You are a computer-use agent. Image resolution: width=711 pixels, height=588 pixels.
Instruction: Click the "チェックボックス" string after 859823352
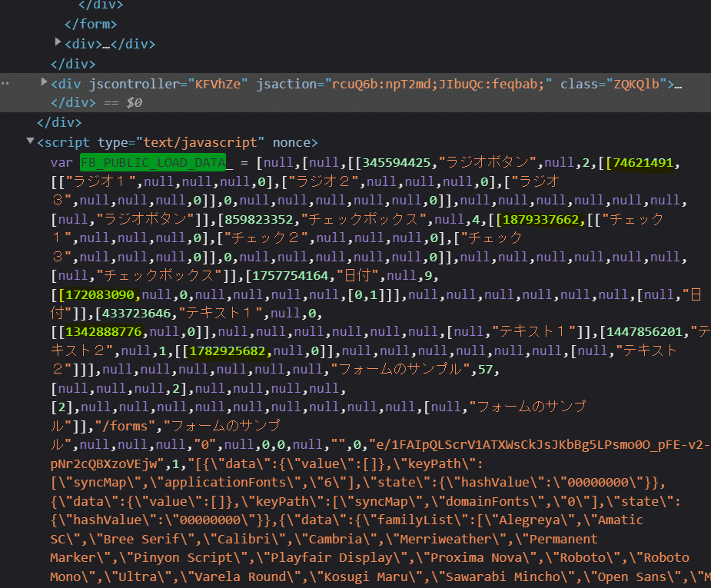pos(364,219)
